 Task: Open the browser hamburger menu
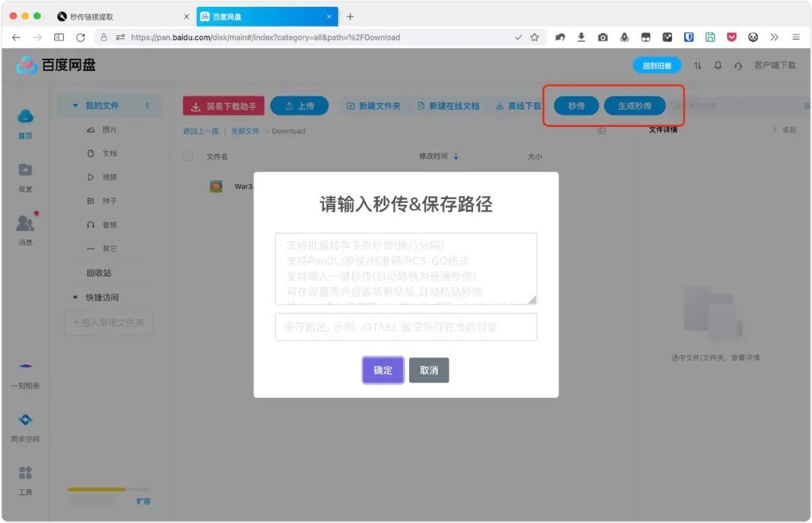pyautogui.click(x=796, y=38)
